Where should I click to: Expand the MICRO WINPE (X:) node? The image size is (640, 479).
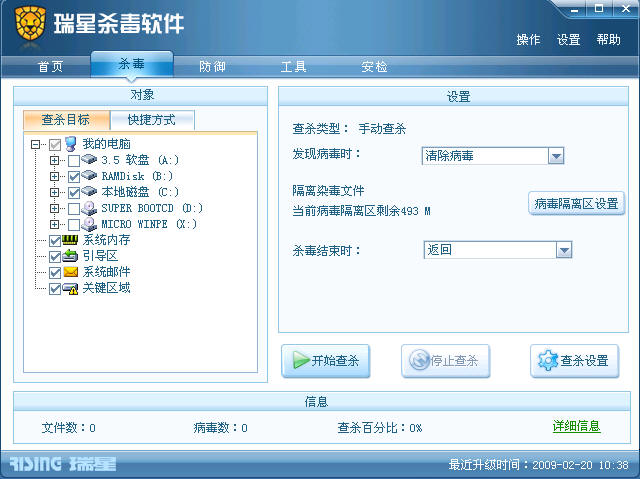point(55,224)
